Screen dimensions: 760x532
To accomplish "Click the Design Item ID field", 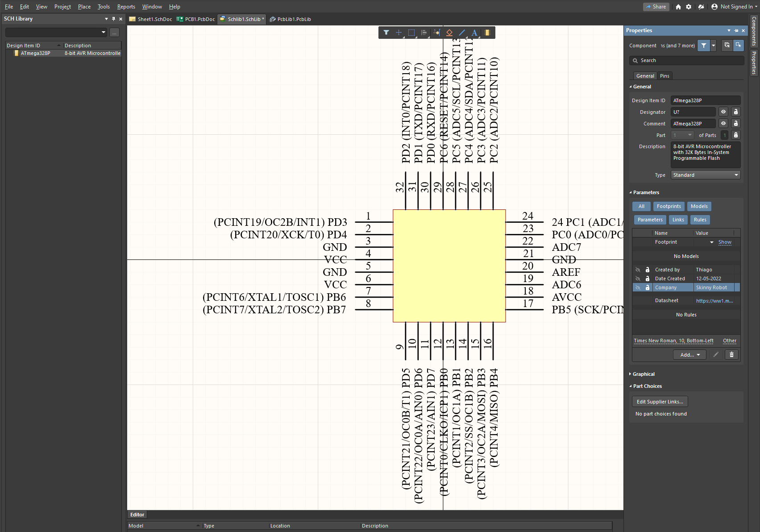I will pos(706,100).
